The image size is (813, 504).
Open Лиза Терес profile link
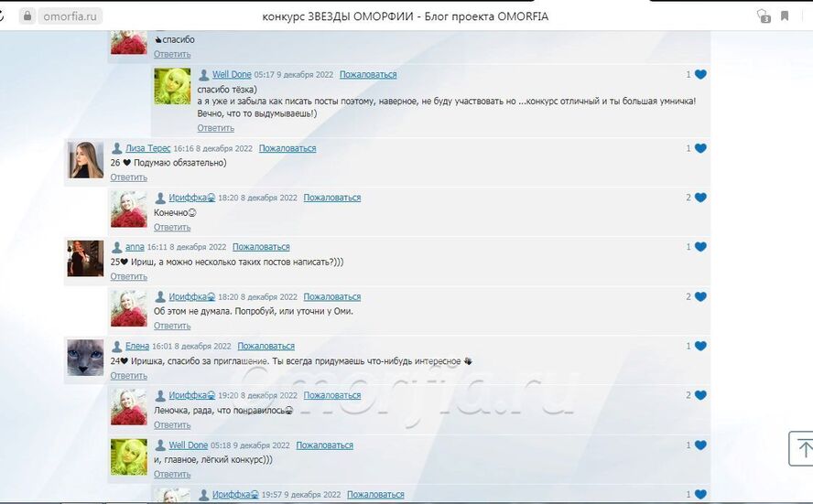tap(147, 148)
